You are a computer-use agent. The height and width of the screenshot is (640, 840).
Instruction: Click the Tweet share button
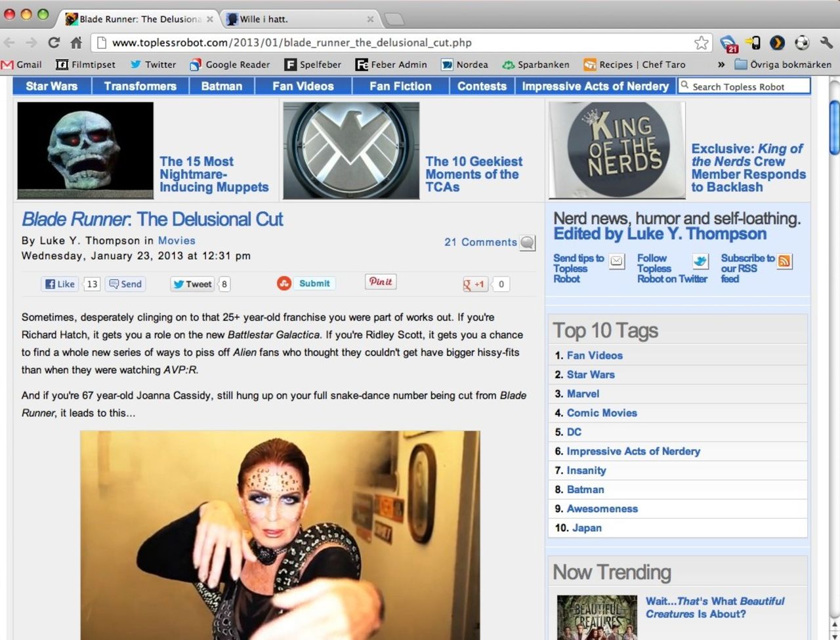[192, 284]
